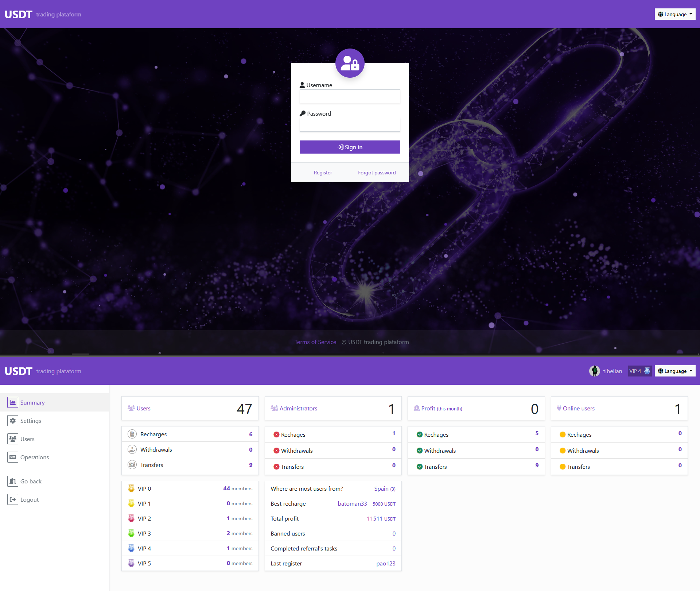Click the sidebar Users people icon
This screenshot has height=591, width=700.
(13, 439)
